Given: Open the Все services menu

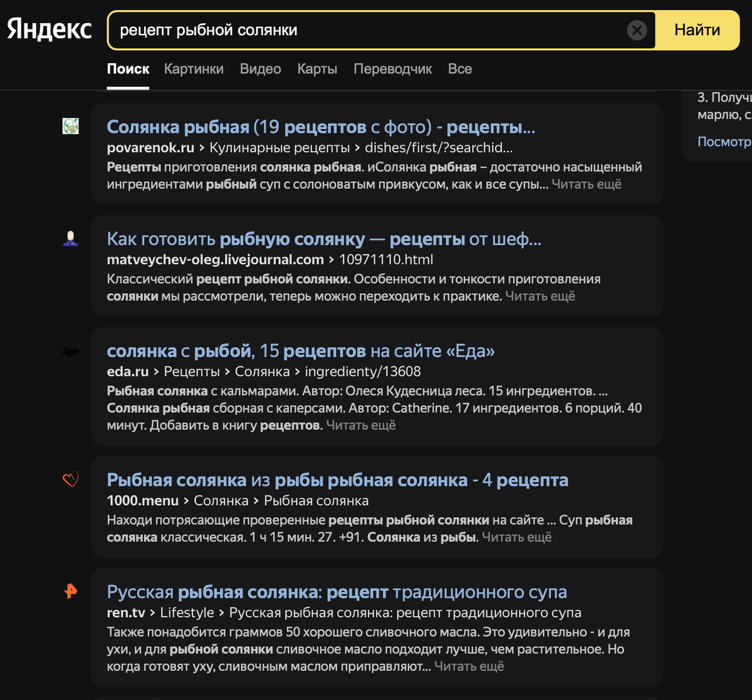Looking at the screenshot, I should [460, 69].
